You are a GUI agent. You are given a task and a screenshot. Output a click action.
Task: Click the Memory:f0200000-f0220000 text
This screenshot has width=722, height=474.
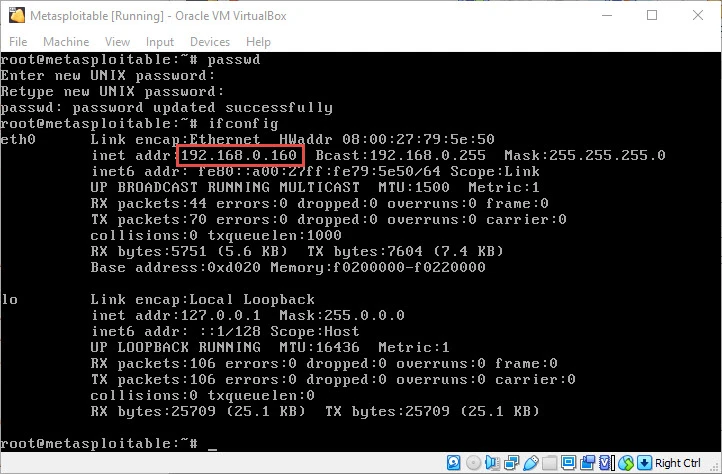(x=378, y=267)
